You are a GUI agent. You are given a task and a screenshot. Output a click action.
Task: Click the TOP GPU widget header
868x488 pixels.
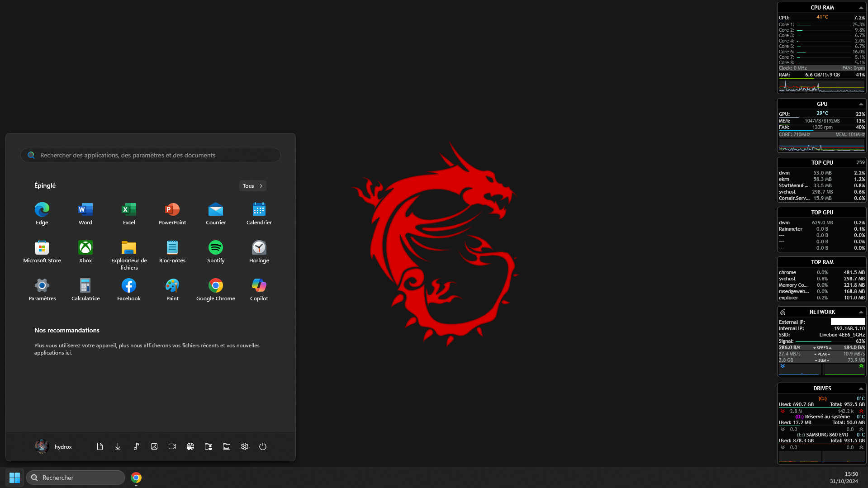[x=822, y=213]
